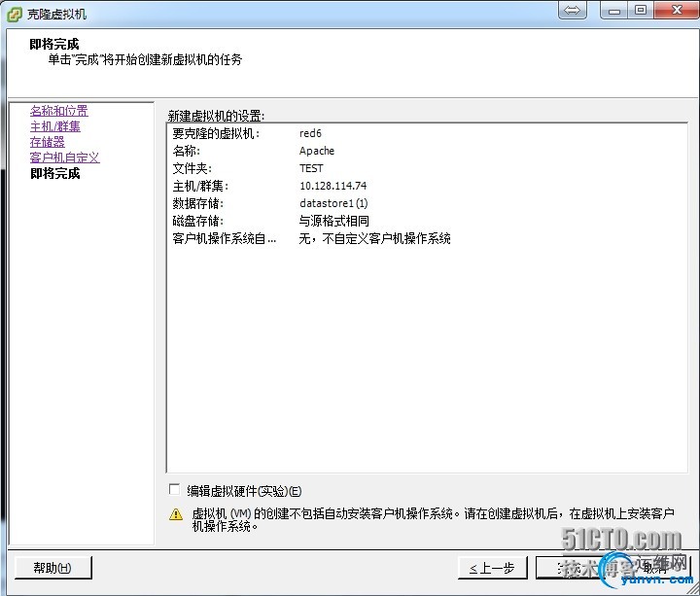This screenshot has width=700, height=596.
Task: Click the value 与源格式相同
Action: (x=333, y=221)
